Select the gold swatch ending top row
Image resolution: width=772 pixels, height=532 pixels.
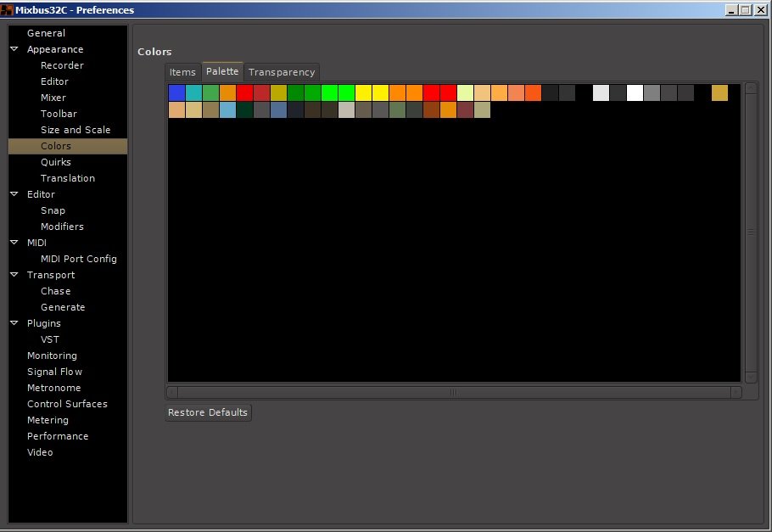click(719, 92)
